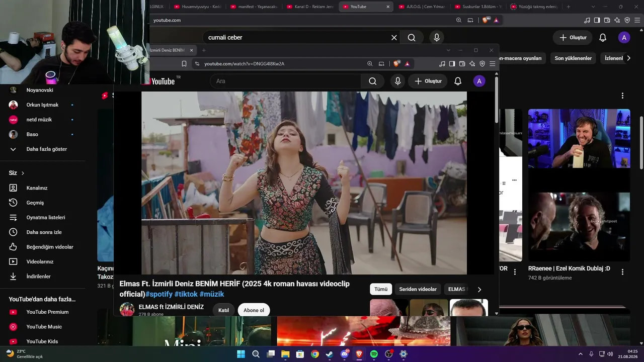The image size is (644, 362).
Task: Bookmark the page in the front window
Action: 184,64
